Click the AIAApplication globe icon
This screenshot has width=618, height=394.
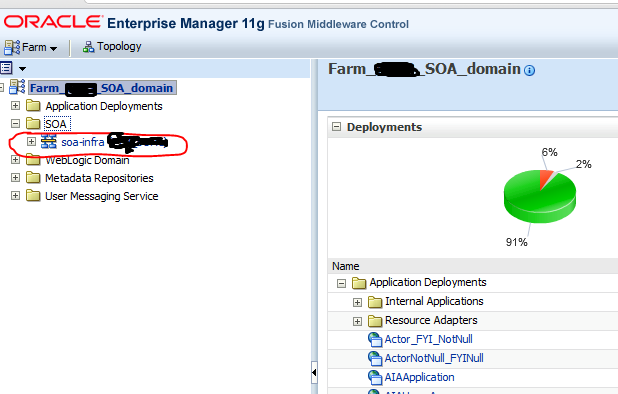(x=375, y=377)
